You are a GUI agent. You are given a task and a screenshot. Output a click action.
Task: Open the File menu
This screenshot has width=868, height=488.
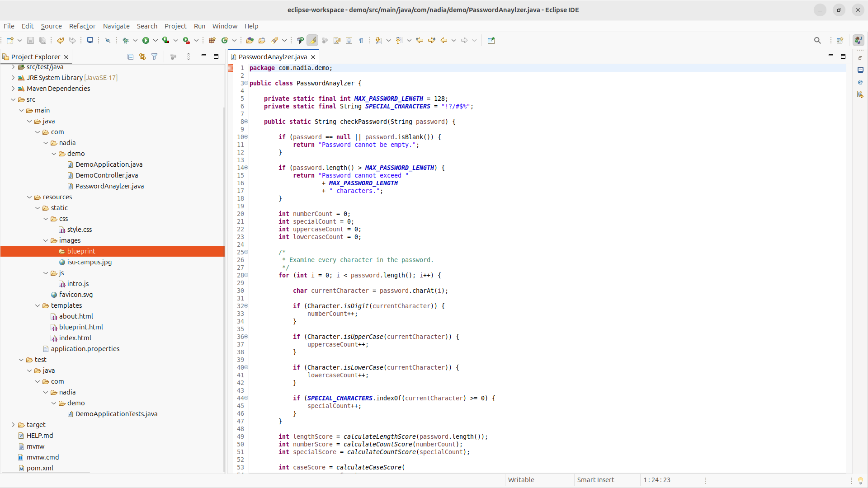9,26
